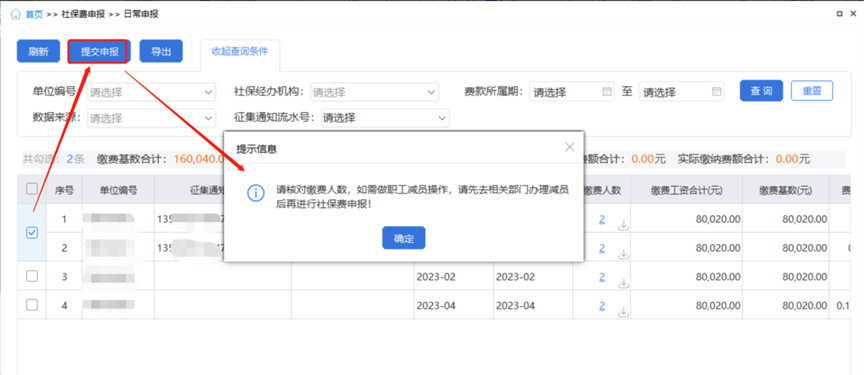Open 缴费人数 link in row 4

[x=602, y=305]
